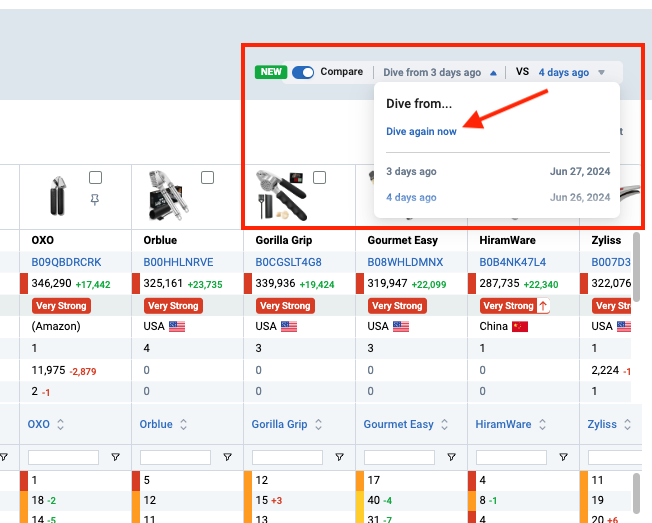Sort by the HiramWare column header
This screenshot has width=652, height=523.
(503, 424)
